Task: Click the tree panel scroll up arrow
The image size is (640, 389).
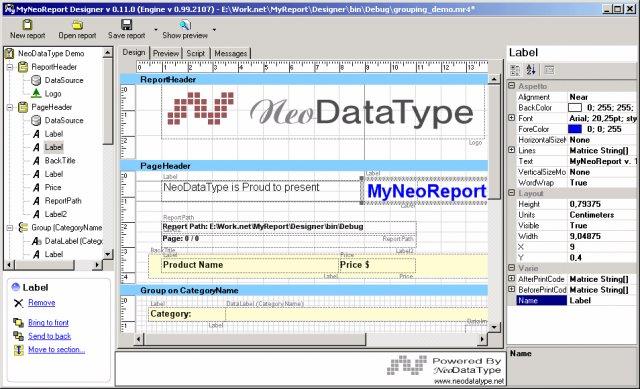Action: point(107,53)
